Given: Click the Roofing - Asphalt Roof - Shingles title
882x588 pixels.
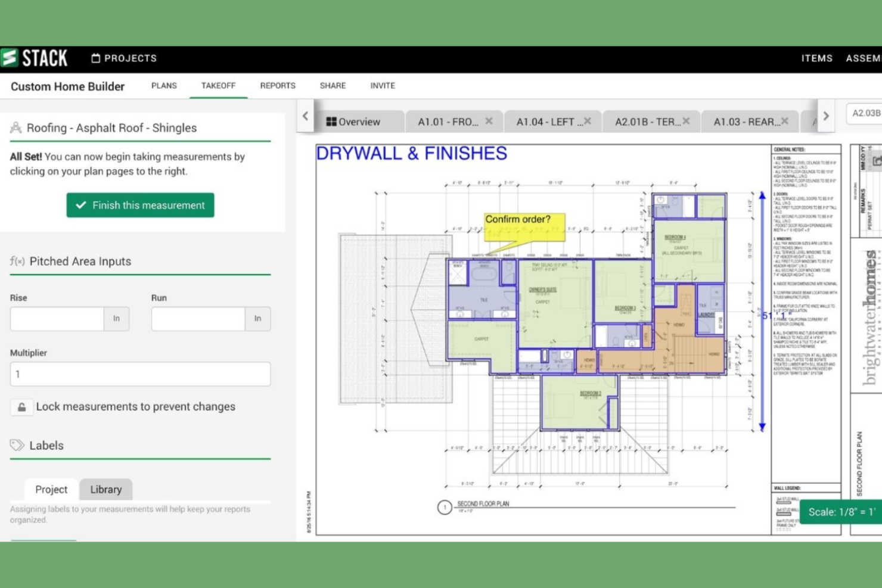Looking at the screenshot, I should (x=111, y=128).
